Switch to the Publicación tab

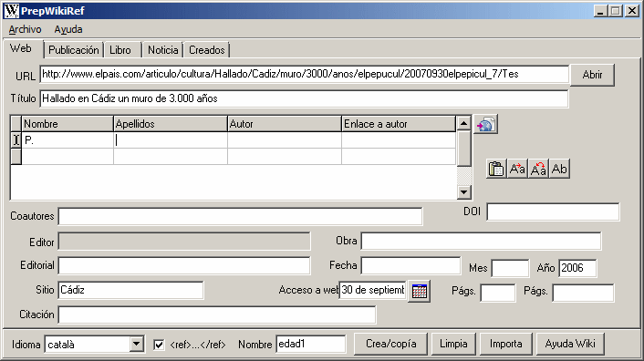(74, 50)
